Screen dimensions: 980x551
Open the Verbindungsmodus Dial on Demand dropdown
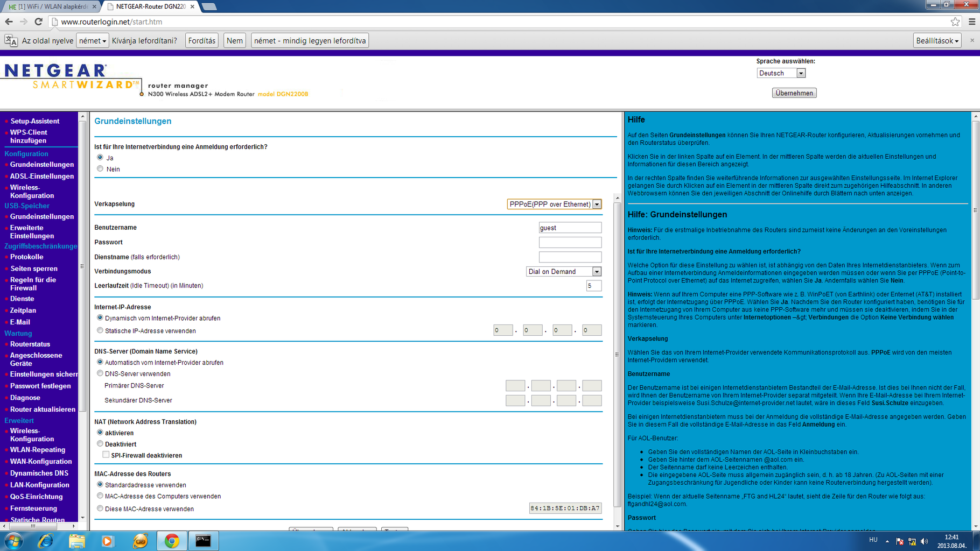tap(564, 271)
